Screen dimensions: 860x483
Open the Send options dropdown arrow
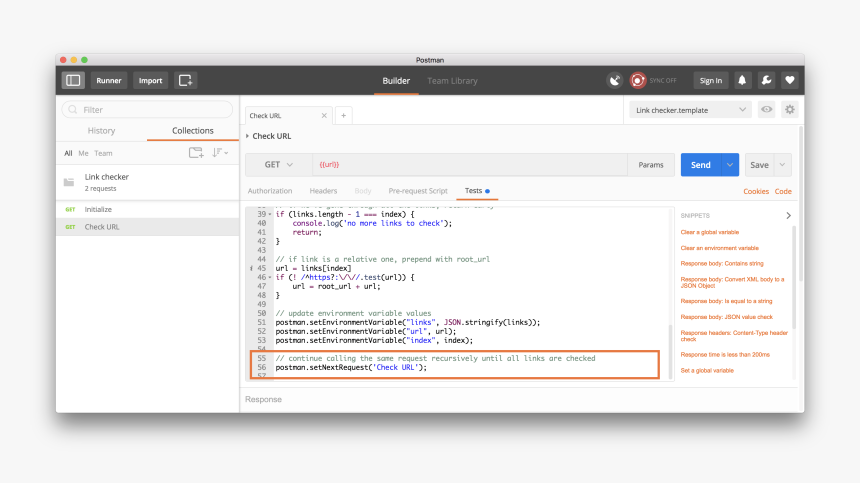729,164
